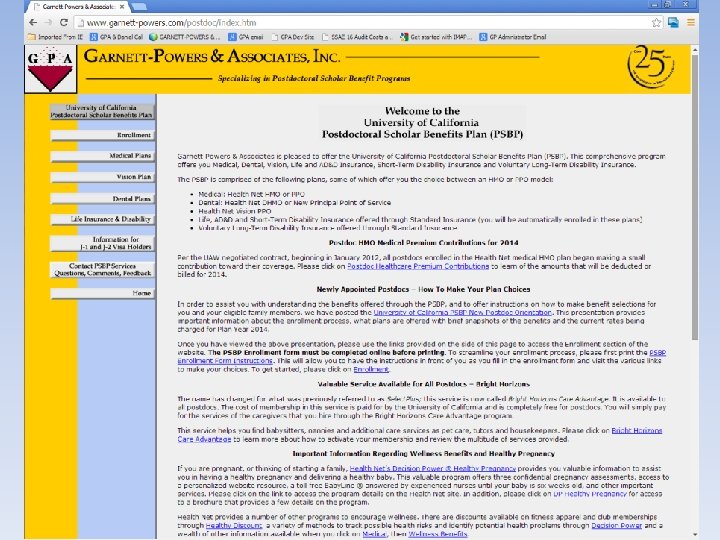Click the Valuable Service Available for All Postdocs heading
The image size is (720, 540).
point(423,384)
